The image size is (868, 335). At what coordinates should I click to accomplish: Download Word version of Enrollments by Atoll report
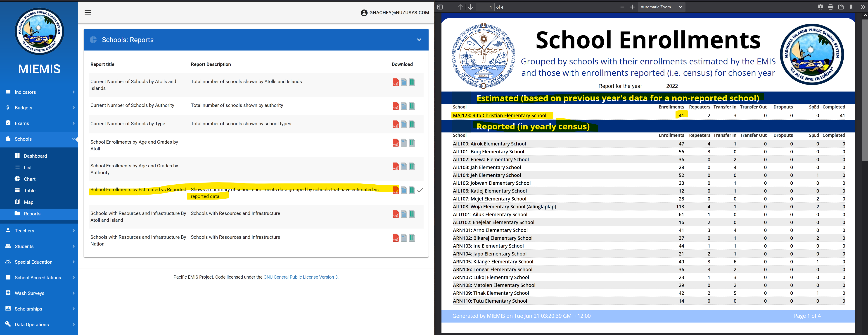pos(404,143)
